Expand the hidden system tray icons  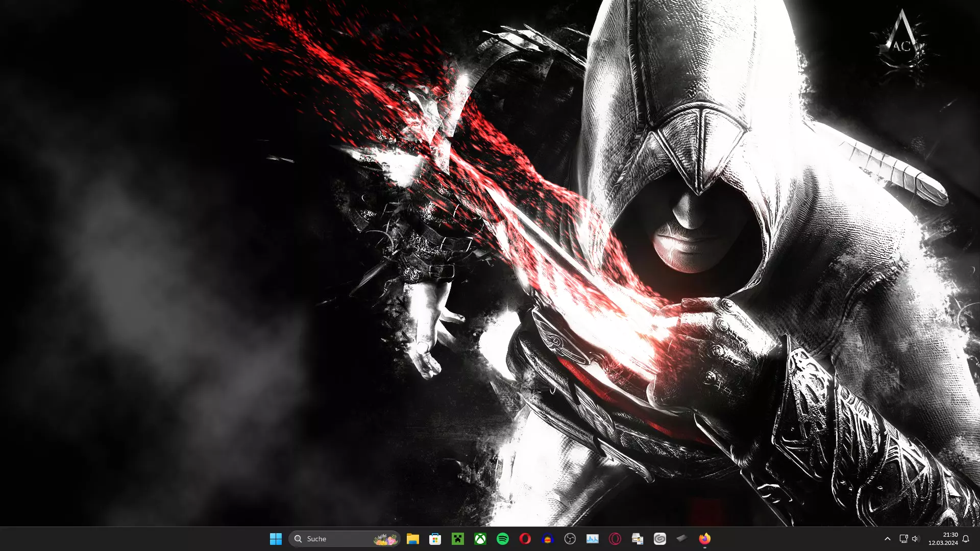[x=888, y=539]
